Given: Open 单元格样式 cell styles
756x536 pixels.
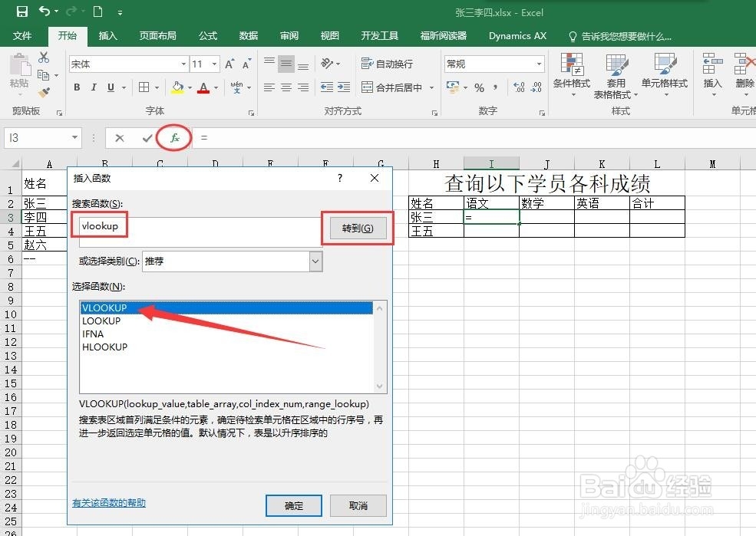Looking at the screenshot, I should (665, 76).
